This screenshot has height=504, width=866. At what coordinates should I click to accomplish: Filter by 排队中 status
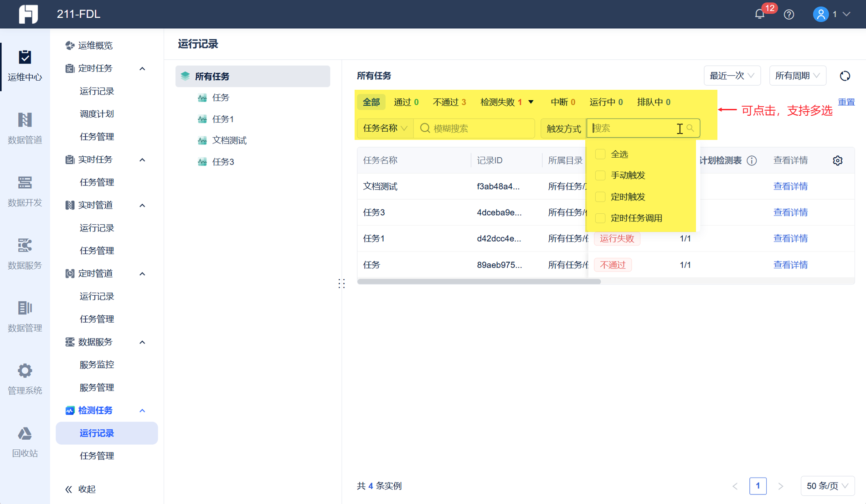tap(654, 102)
